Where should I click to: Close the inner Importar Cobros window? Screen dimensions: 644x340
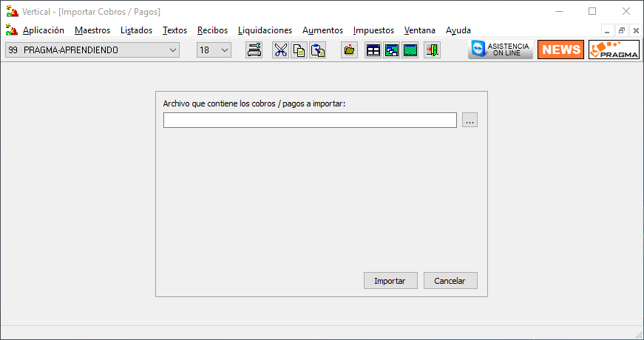(635, 30)
